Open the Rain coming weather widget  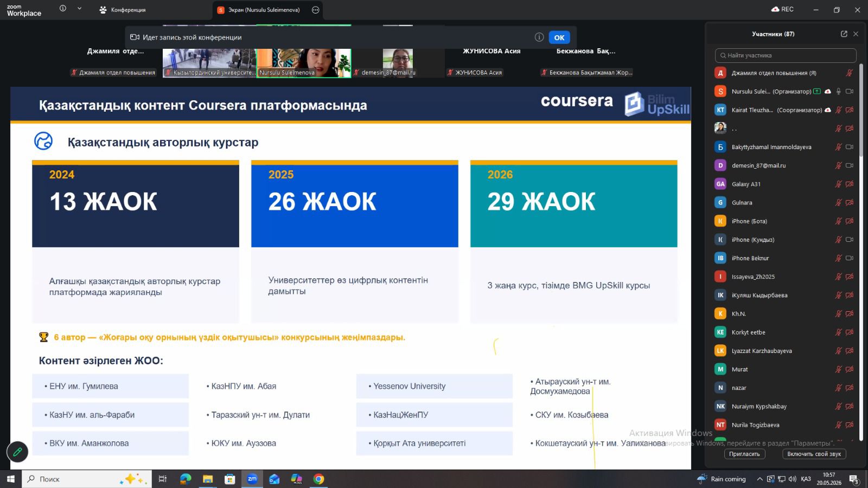point(722,479)
